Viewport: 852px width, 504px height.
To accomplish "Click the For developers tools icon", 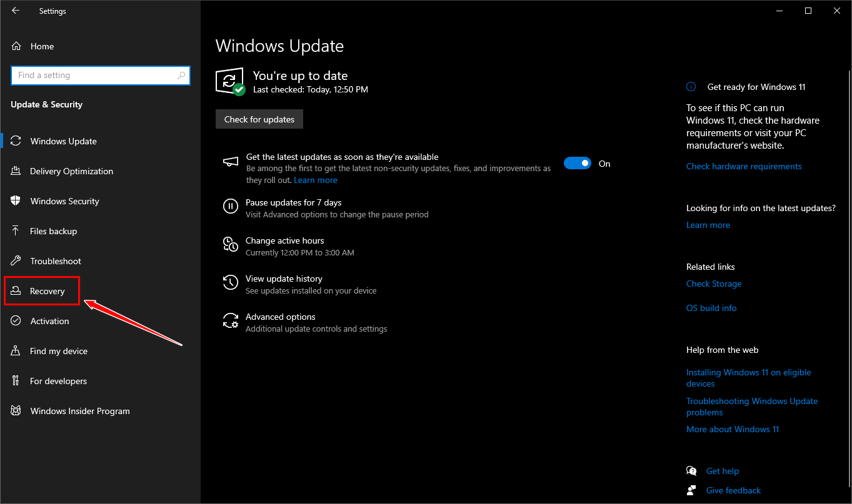I will click(x=16, y=381).
